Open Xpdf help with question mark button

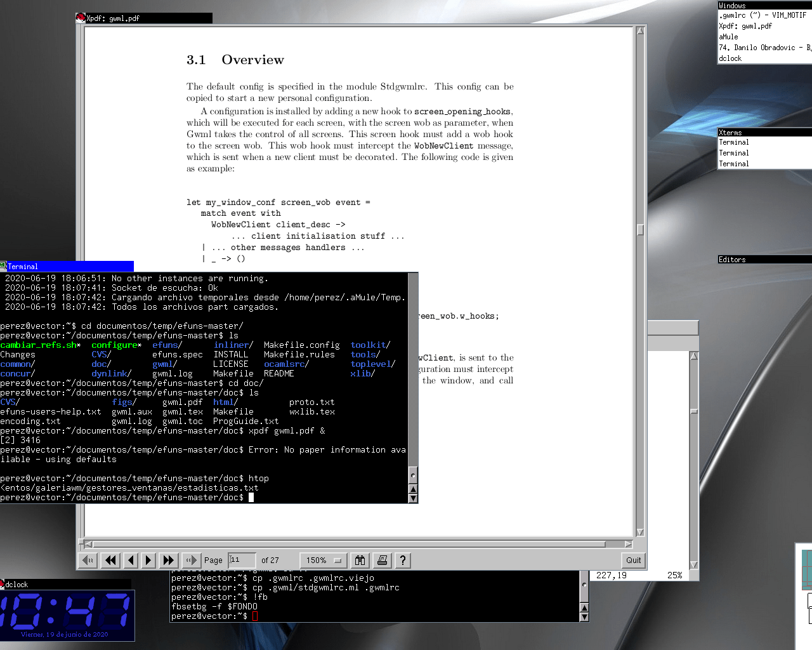pyautogui.click(x=402, y=560)
